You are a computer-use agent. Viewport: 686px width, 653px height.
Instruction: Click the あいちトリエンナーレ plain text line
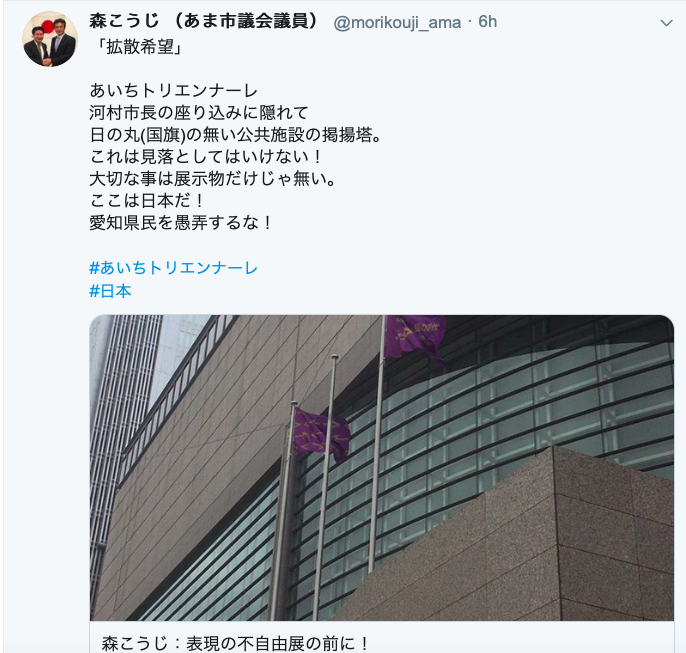(x=174, y=91)
